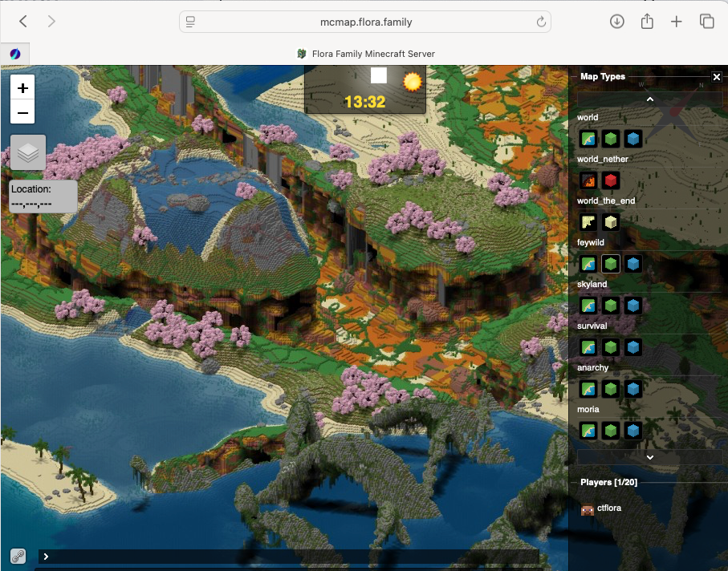Viewport: 728px width, 571px height.
Task: Collapse the Map Types sidebar
Action: (717, 77)
